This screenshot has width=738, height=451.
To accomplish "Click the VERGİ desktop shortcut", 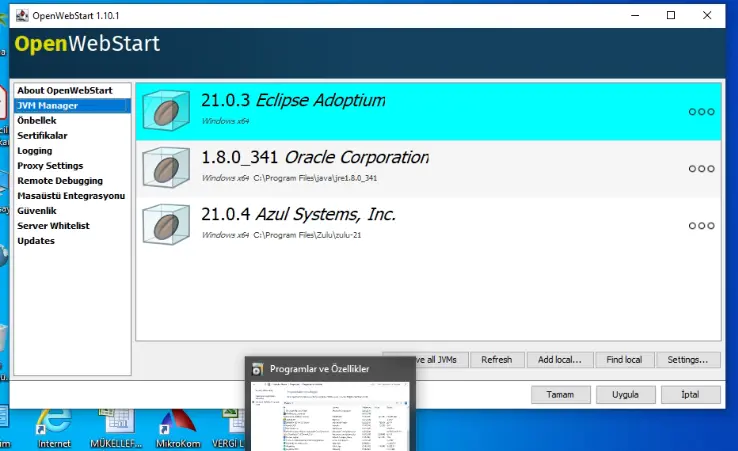I will [x=229, y=427].
